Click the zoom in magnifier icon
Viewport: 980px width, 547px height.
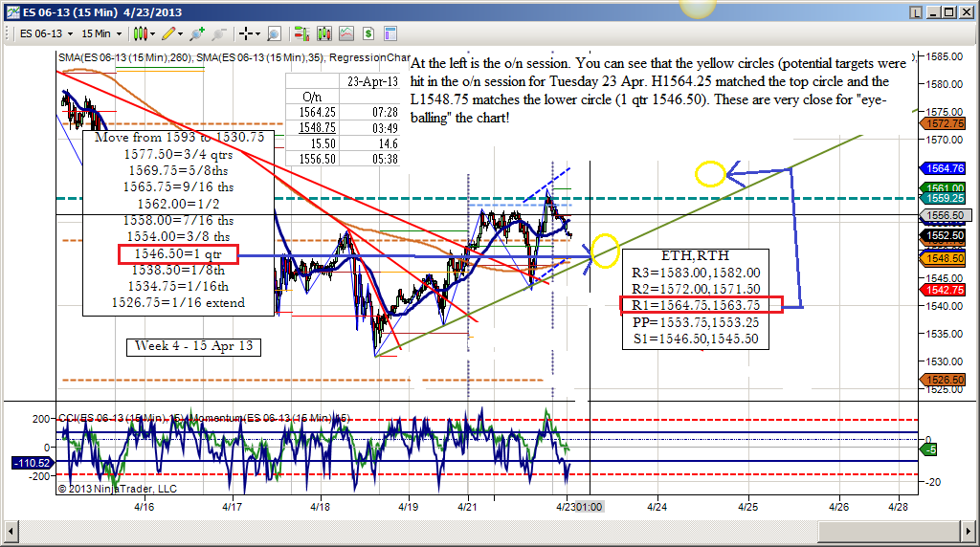[197, 33]
